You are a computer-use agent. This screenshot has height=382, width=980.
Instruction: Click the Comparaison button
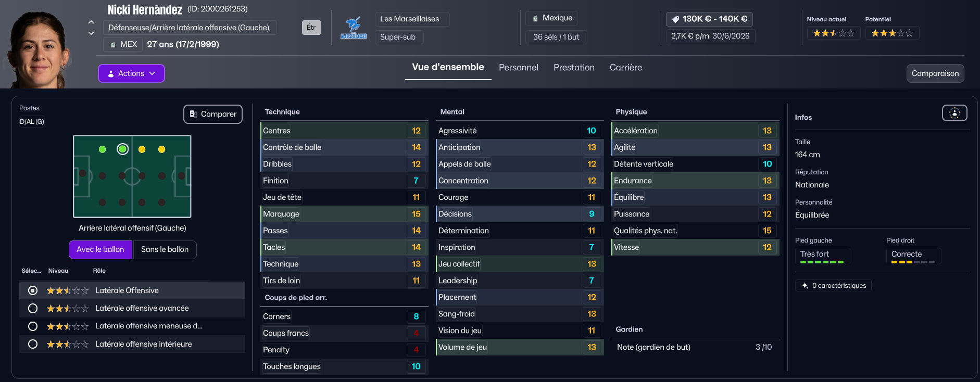coord(935,73)
